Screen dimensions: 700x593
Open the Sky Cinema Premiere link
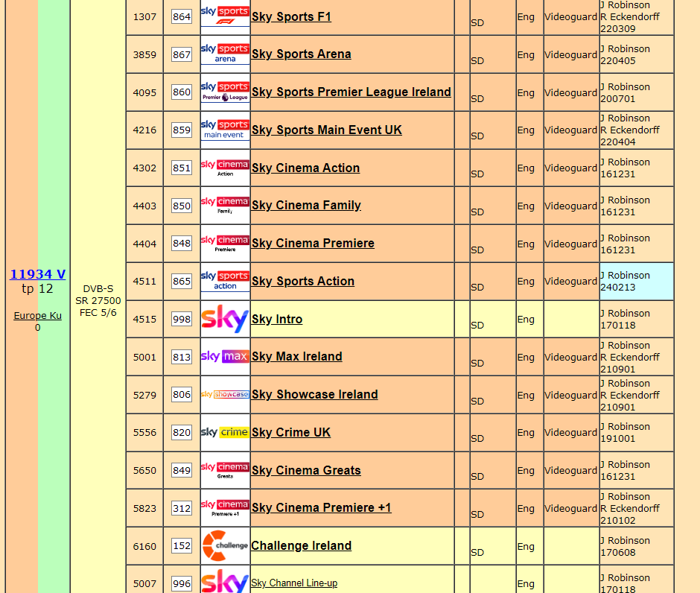(313, 244)
